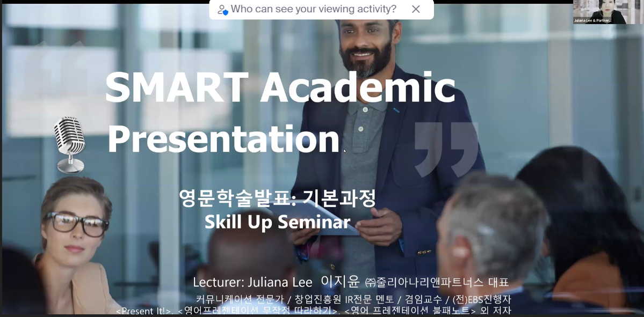This screenshot has height=317, width=644.
Task: Click the privacy shield person icon
Action: (x=222, y=10)
